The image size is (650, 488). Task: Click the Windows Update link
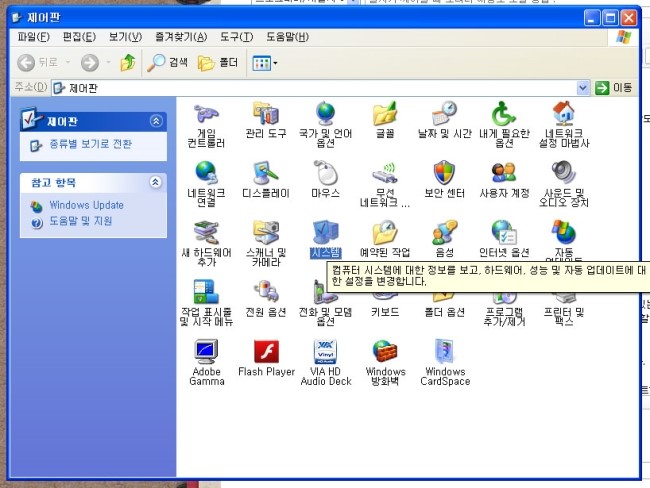click(x=86, y=205)
